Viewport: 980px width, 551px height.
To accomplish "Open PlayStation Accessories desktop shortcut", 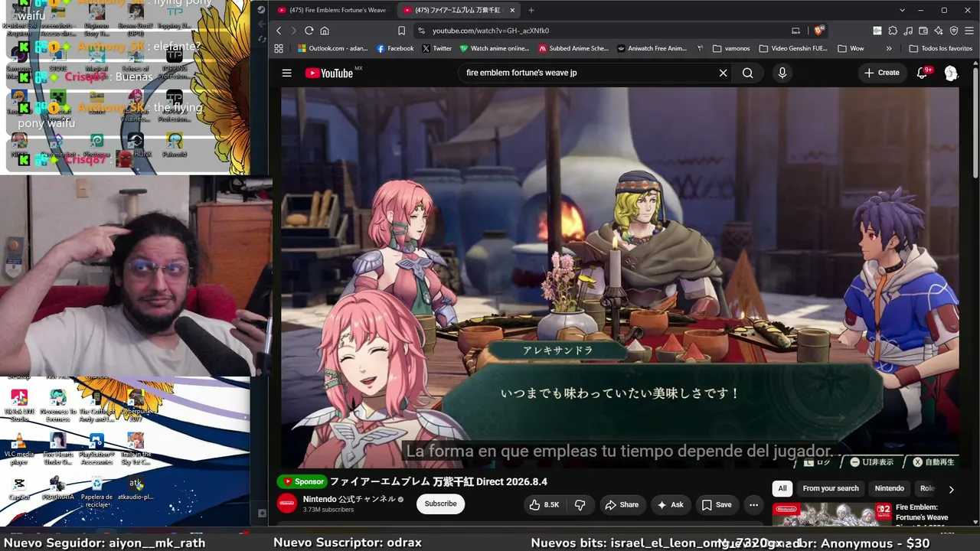I will pos(96,449).
